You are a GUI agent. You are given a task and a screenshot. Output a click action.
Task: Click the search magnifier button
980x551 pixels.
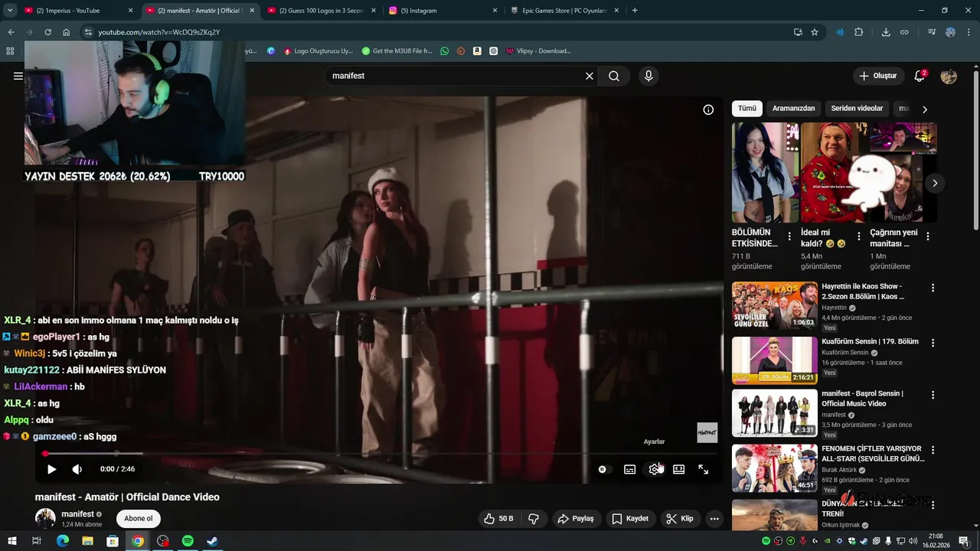click(614, 76)
